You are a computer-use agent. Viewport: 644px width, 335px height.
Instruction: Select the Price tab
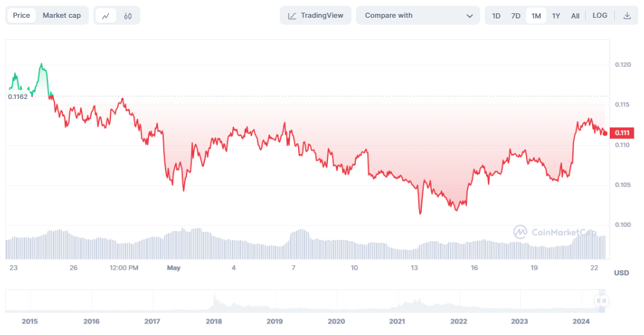pyautogui.click(x=22, y=16)
